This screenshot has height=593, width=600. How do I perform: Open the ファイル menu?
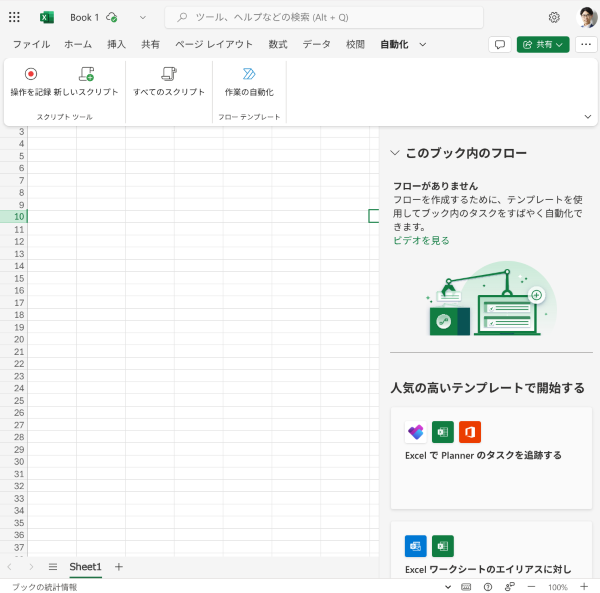click(31, 45)
